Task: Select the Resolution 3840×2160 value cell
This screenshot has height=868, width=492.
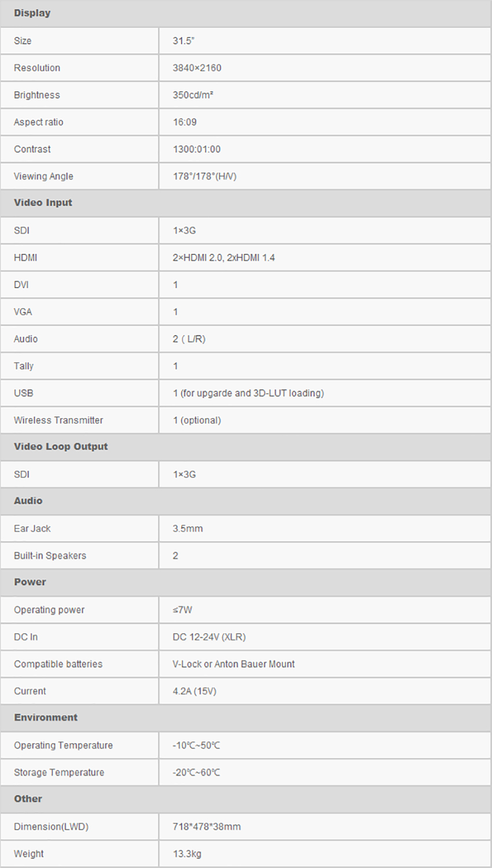Action: (325, 68)
